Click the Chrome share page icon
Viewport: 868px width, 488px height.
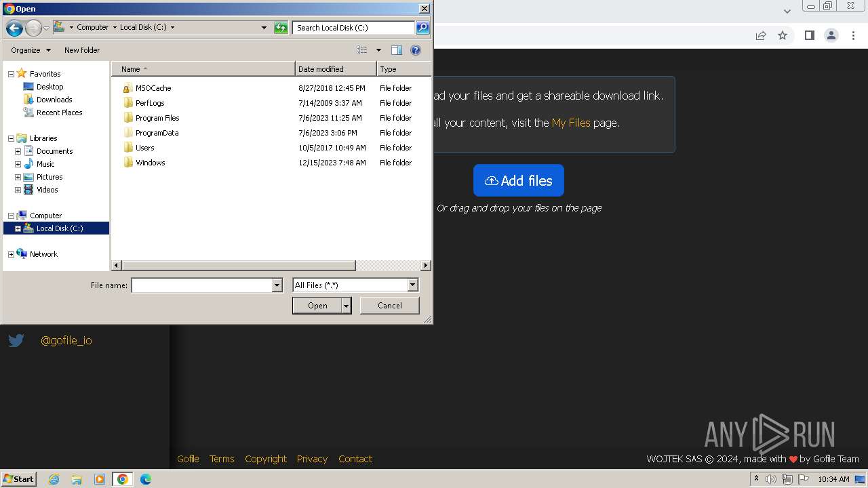pyautogui.click(x=761, y=35)
